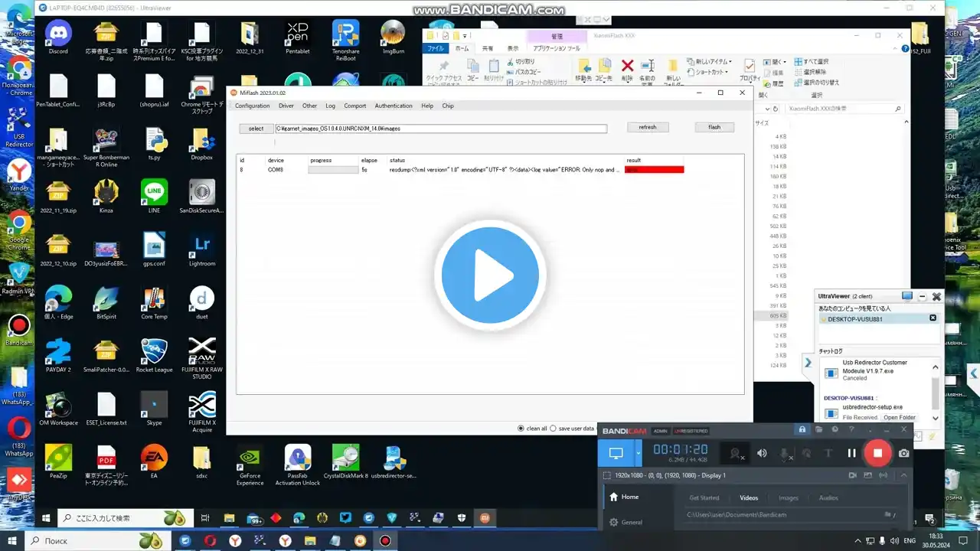Play the video with center play button
The width and height of the screenshot is (980, 551).
coord(490,275)
